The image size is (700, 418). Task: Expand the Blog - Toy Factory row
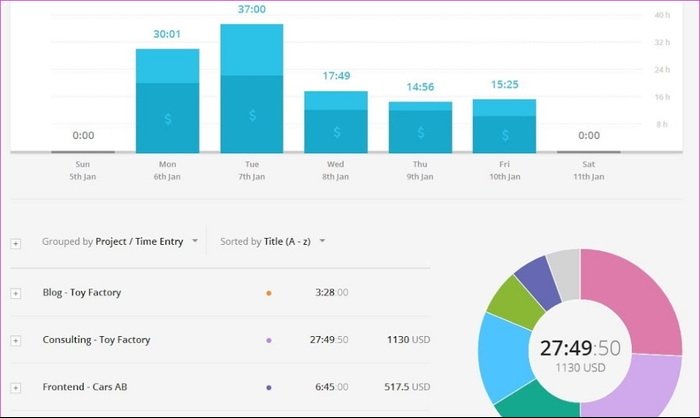(15, 293)
